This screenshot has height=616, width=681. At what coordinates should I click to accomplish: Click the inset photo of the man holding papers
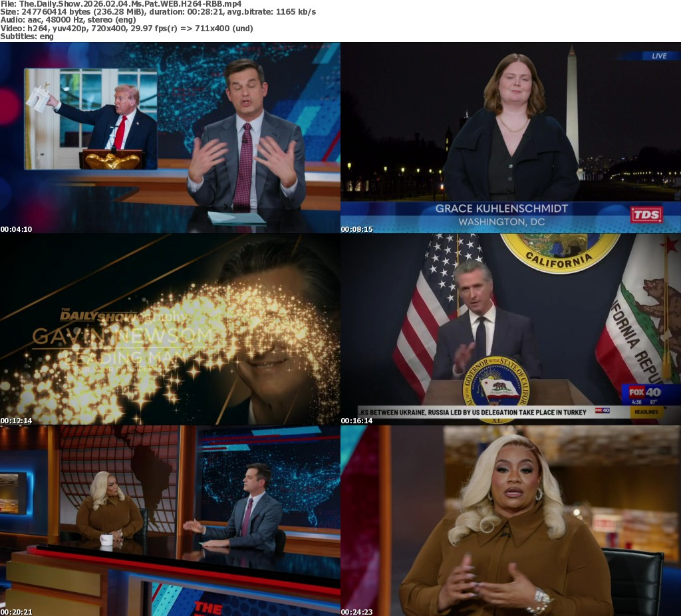[x=91, y=118]
